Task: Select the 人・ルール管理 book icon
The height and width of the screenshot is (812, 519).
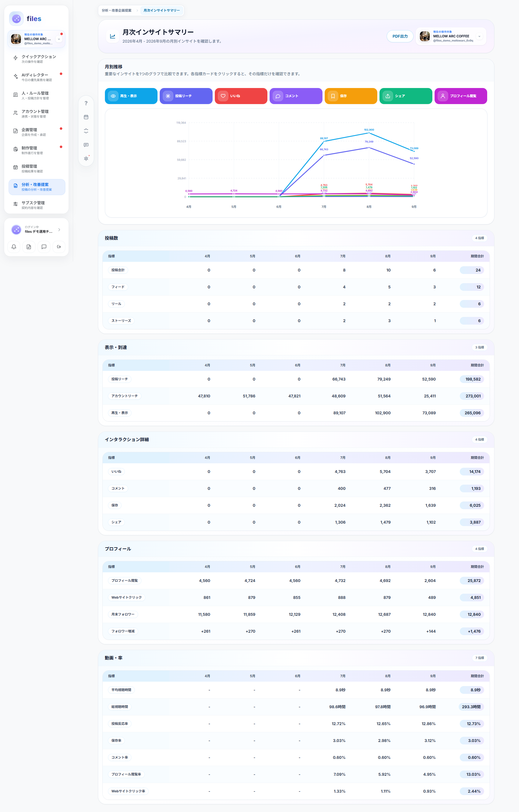Action: click(x=16, y=95)
